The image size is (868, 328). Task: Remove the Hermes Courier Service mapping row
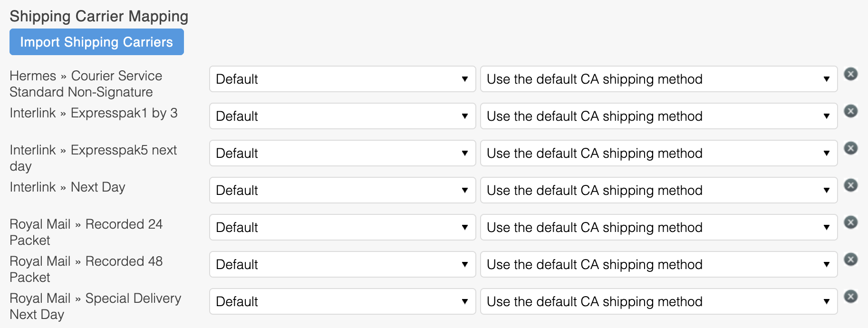(850, 74)
